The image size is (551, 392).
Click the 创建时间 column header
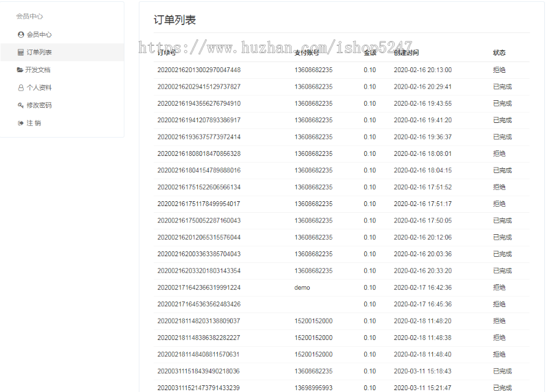407,53
